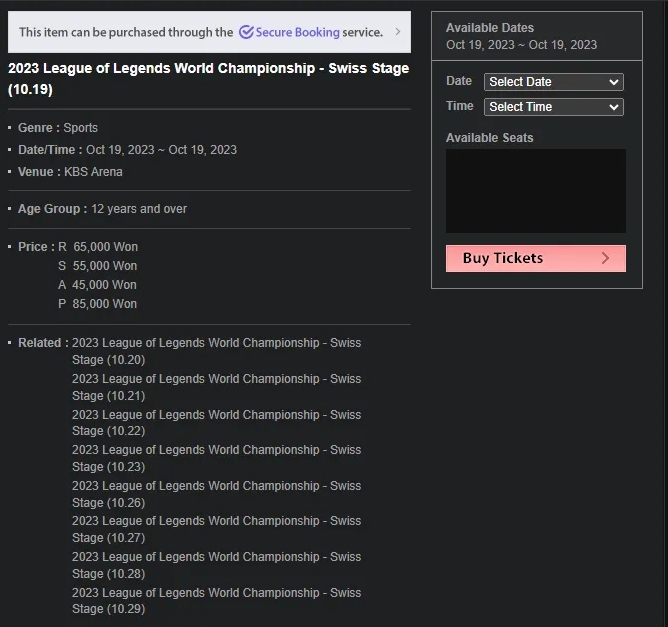Open related Swiss Stage (10.21) link
This screenshot has height=627, width=668.
point(216,387)
